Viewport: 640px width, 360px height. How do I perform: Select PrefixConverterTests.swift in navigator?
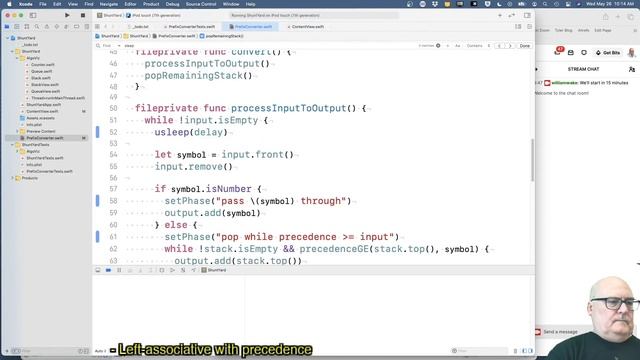(x=49, y=171)
